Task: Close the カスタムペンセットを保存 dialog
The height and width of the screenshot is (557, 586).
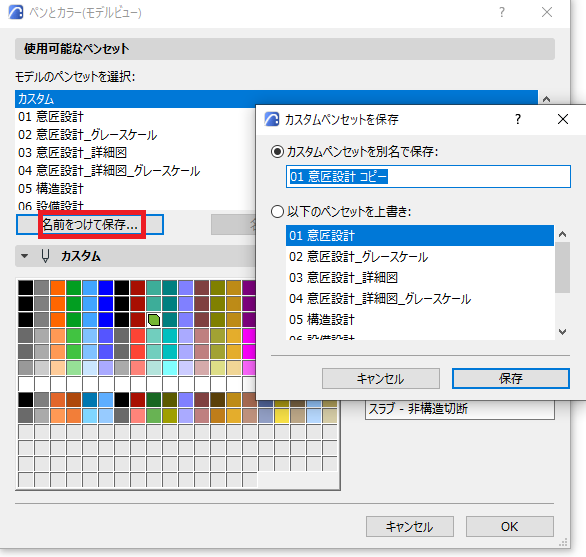Action: point(562,119)
